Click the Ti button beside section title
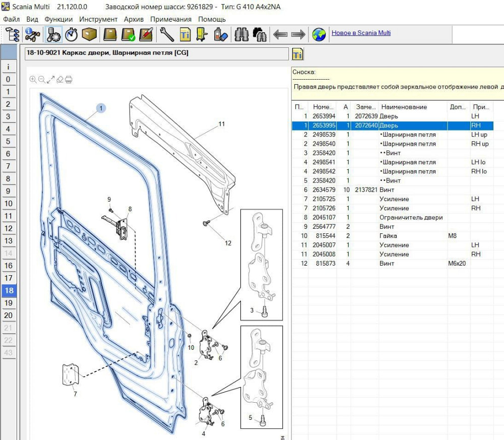 click(297, 54)
